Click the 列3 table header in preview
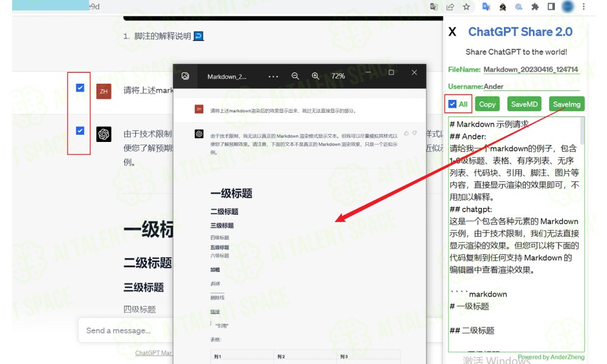607x364 pixels. point(344,356)
